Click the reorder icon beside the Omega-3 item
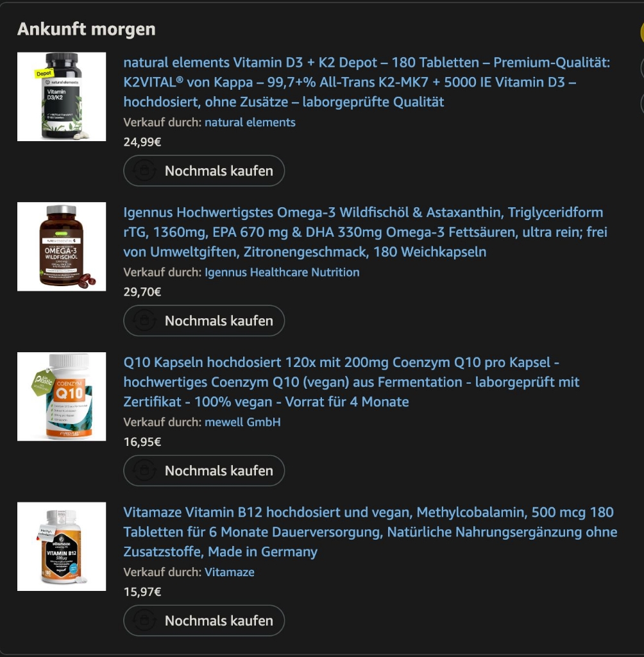Screen dimensions: 644x657 (x=144, y=321)
